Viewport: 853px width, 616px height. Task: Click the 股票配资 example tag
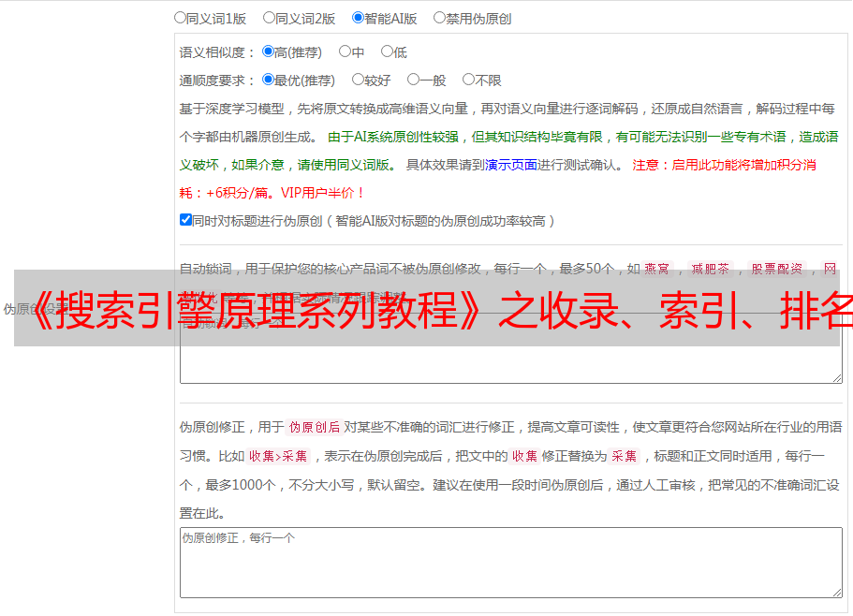click(777, 269)
